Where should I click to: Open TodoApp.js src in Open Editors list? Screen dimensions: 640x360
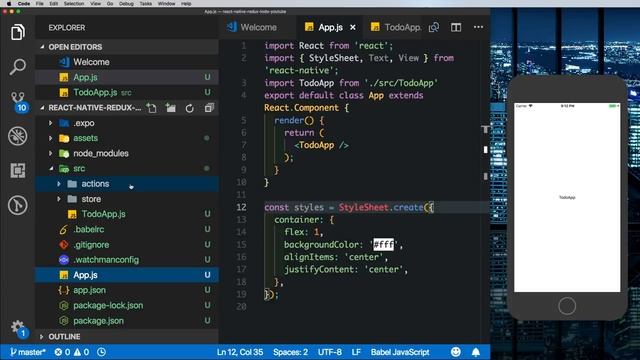[127, 92]
